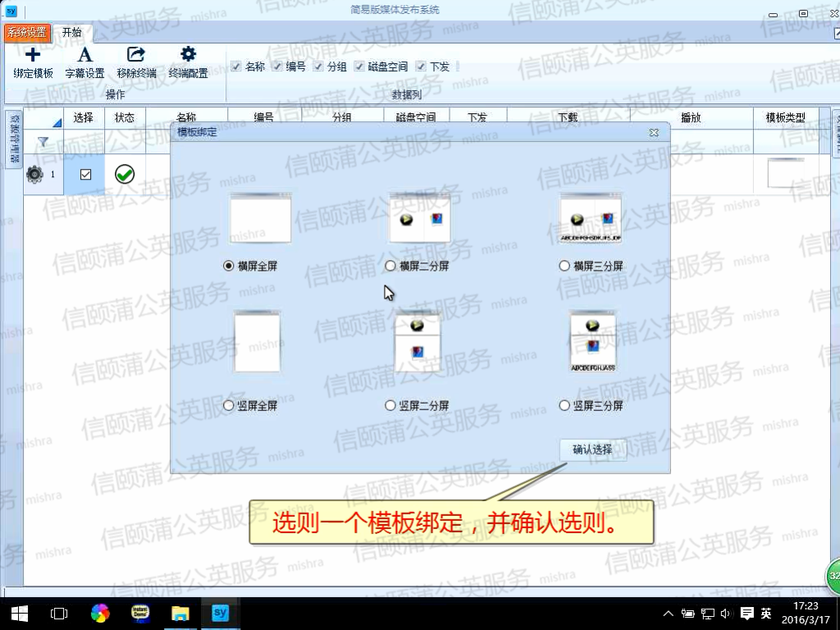Uncheck the 名称 column checkbox
Image resolution: width=840 pixels, height=630 pixels.
236,66
